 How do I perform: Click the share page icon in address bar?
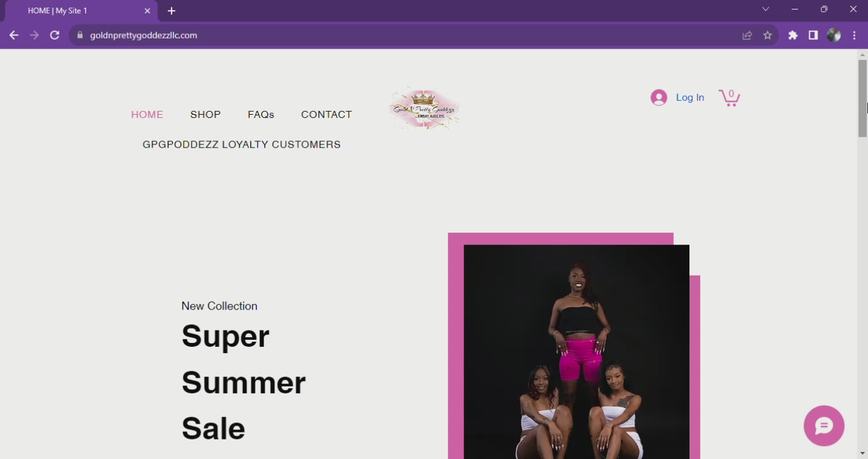pyautogui.click(x=748, y=35)
